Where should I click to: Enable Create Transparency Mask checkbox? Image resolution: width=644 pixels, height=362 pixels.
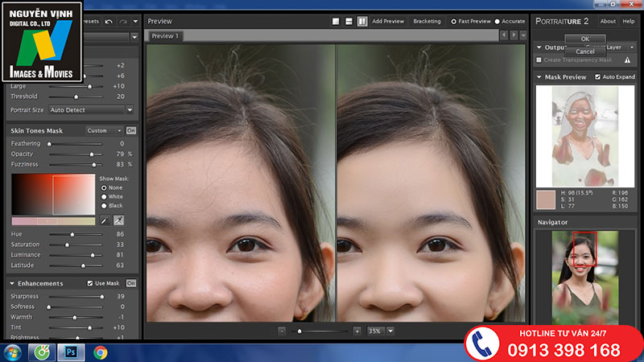pos(539,60)
